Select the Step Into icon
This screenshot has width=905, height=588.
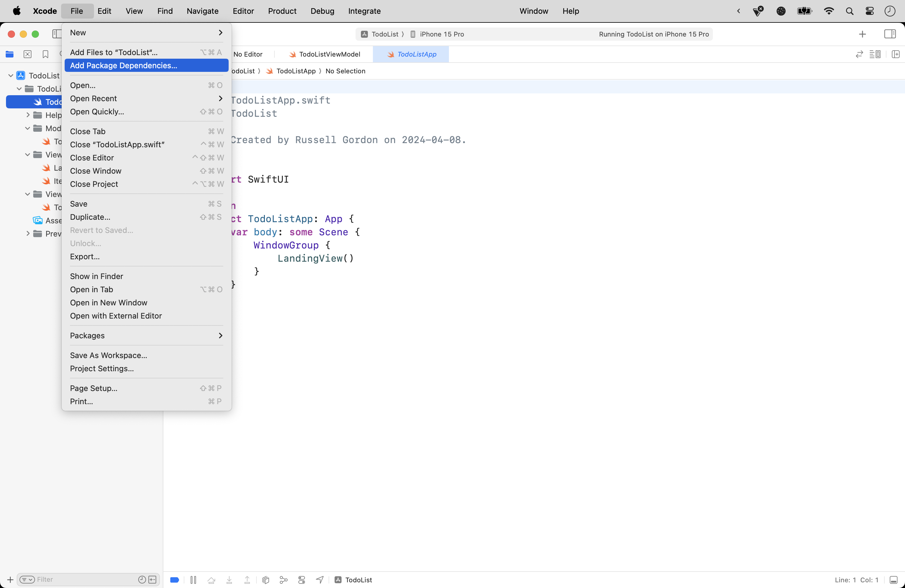(229, 580)
